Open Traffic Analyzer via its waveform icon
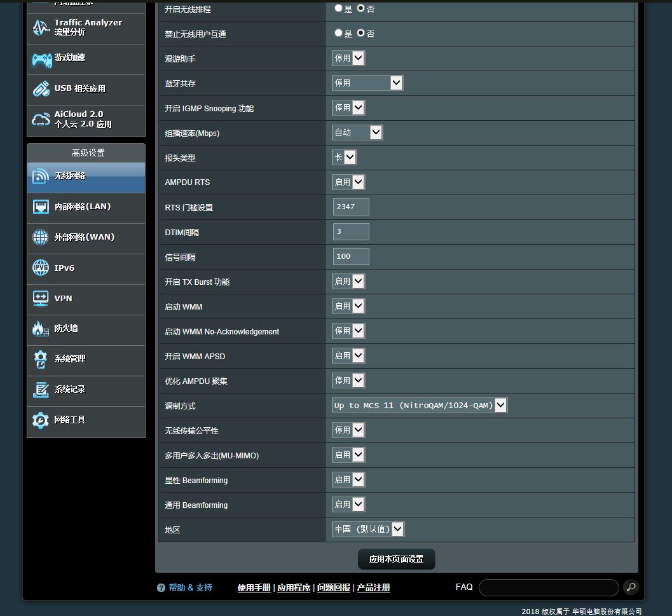 pyautogui.click(x=41, y=28)
